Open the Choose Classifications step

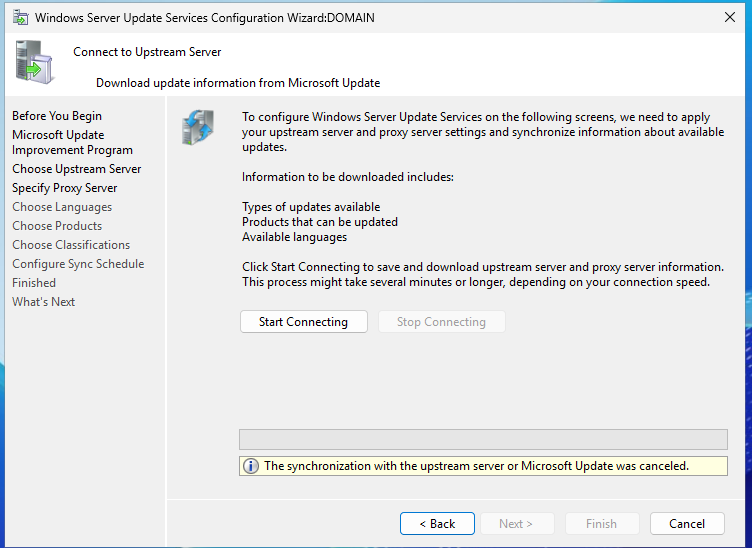[71, 245]
